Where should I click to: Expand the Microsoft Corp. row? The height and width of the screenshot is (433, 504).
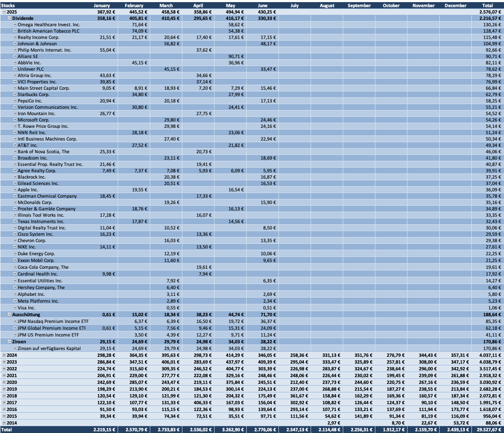(x=15, y=120)
